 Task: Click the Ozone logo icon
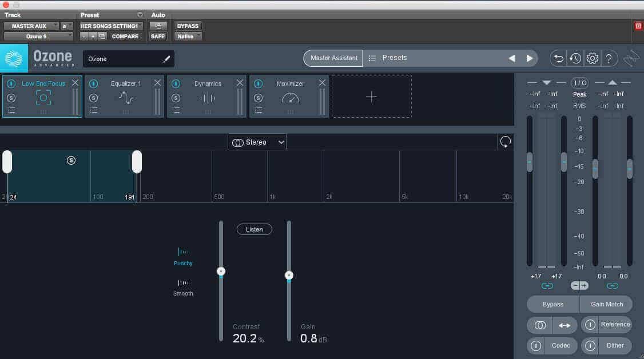(14, 59)
